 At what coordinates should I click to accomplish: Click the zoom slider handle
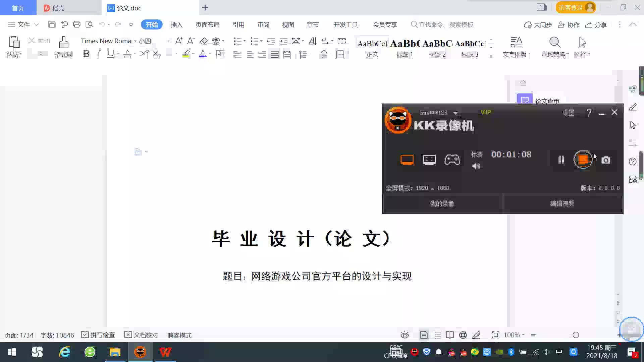tap(576, 335)
